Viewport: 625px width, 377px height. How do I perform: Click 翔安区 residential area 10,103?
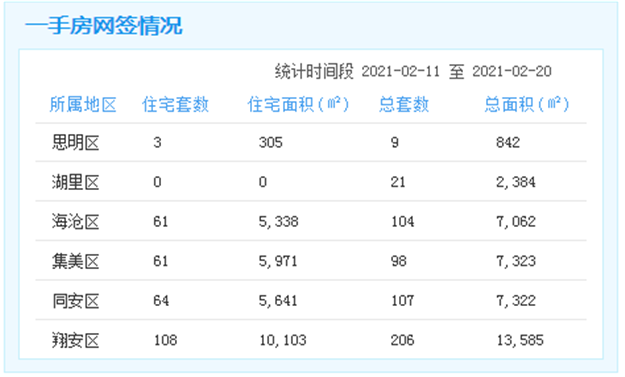pyautogui.click(x=283, y=340)
